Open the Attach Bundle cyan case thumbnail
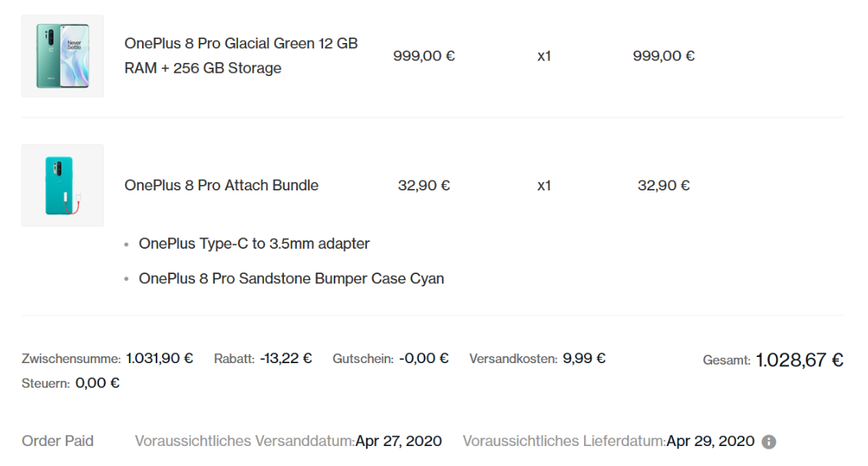868x466 pixels. click(x=63, y=186)
